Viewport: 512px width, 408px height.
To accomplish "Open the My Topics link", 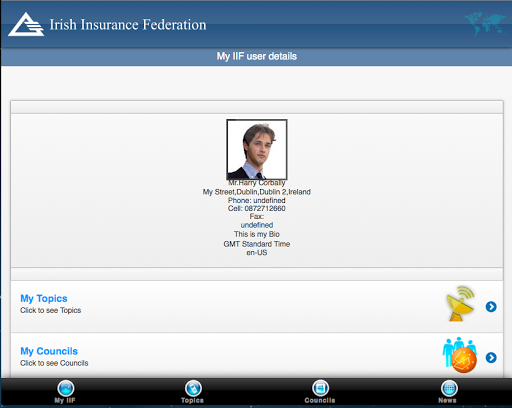I will (x=44, y=298).
